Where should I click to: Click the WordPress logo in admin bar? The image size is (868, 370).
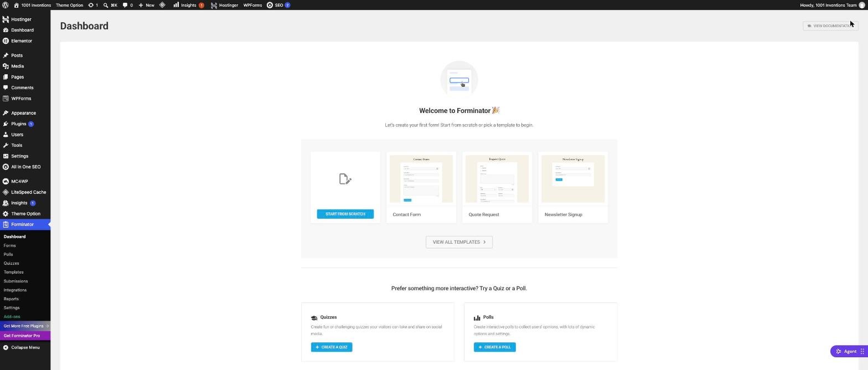pyautogui.click(x=5, y=5)
